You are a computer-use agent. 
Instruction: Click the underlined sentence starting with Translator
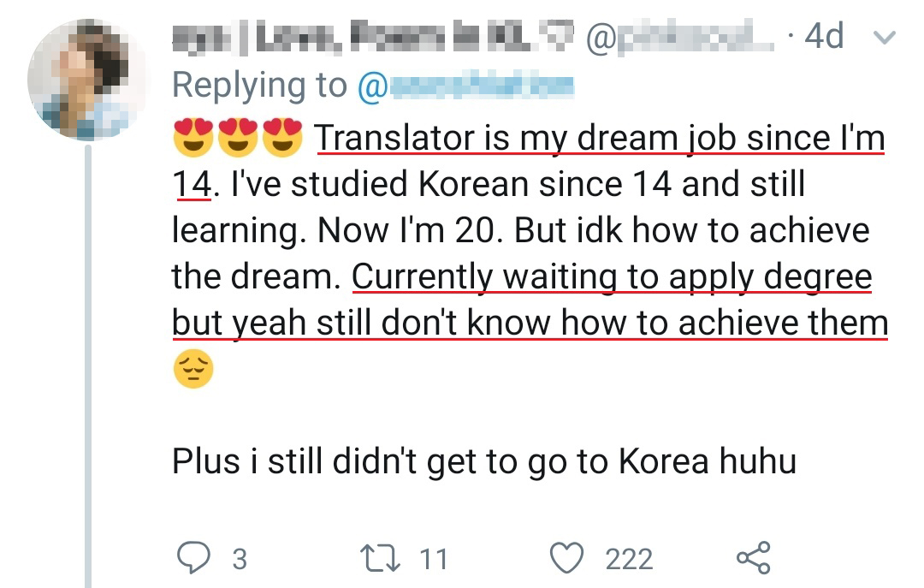click(x=599, y=138)
